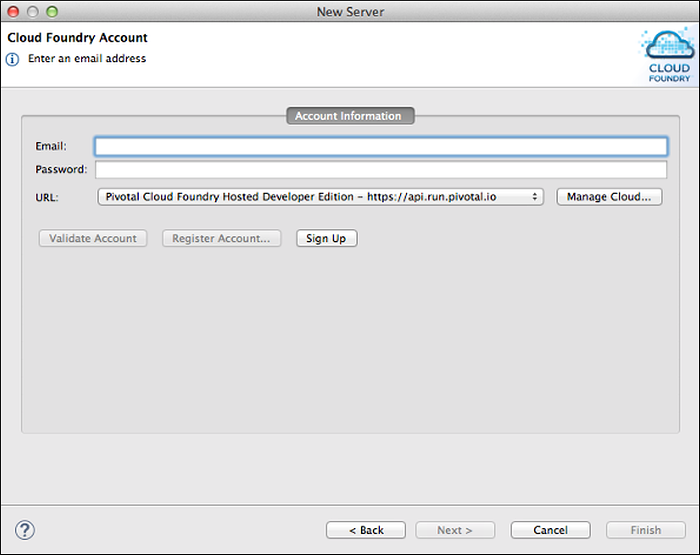Click the green zoom window button
Screen dimensions: 700x555
coord(52,12)
